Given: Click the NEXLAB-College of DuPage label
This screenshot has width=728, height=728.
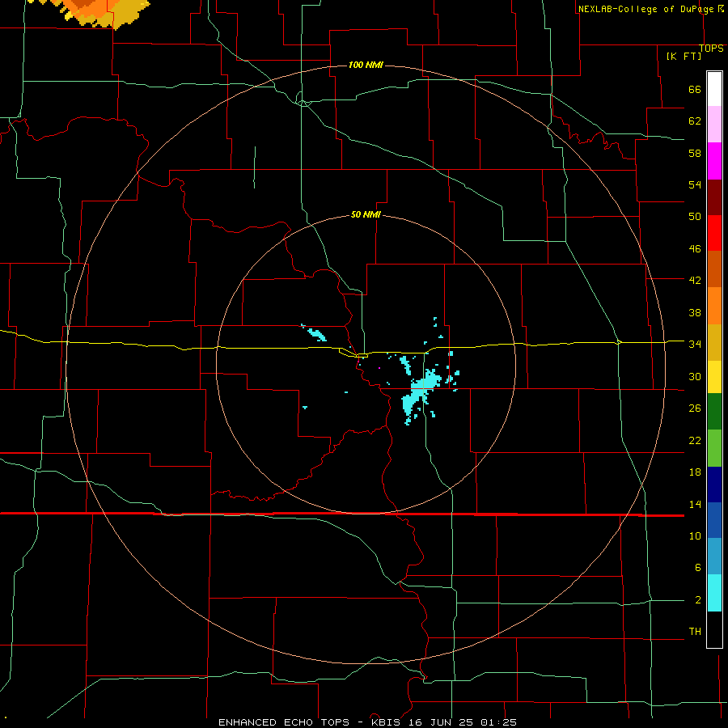Looking at the screenshot, I should click(x=645, y=9).
